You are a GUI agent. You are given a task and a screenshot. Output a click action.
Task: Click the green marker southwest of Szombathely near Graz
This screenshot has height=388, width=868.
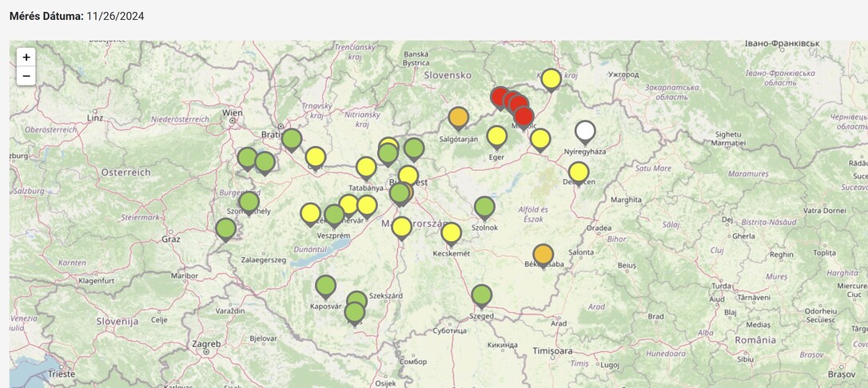225,231
